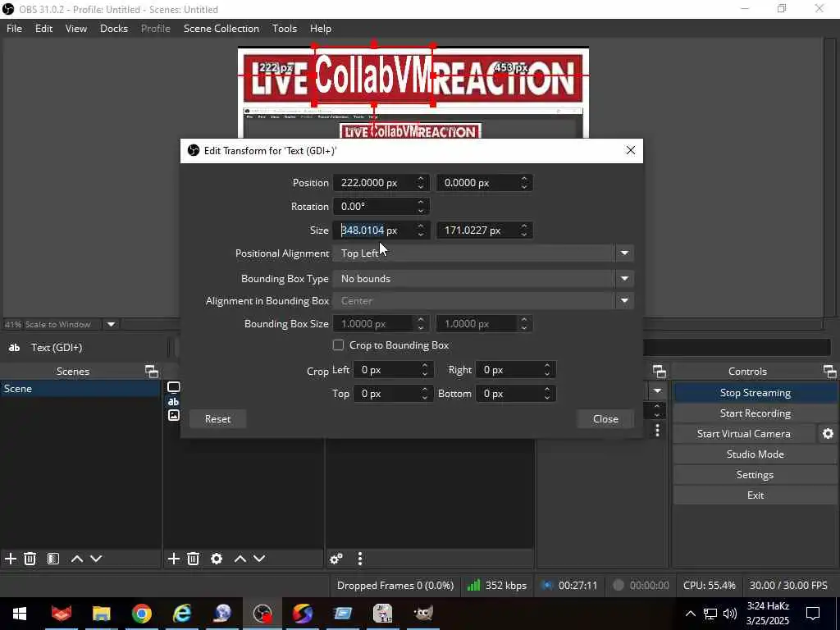Click Start Recording button
The image size is (840, 630).
click(755, 413)
